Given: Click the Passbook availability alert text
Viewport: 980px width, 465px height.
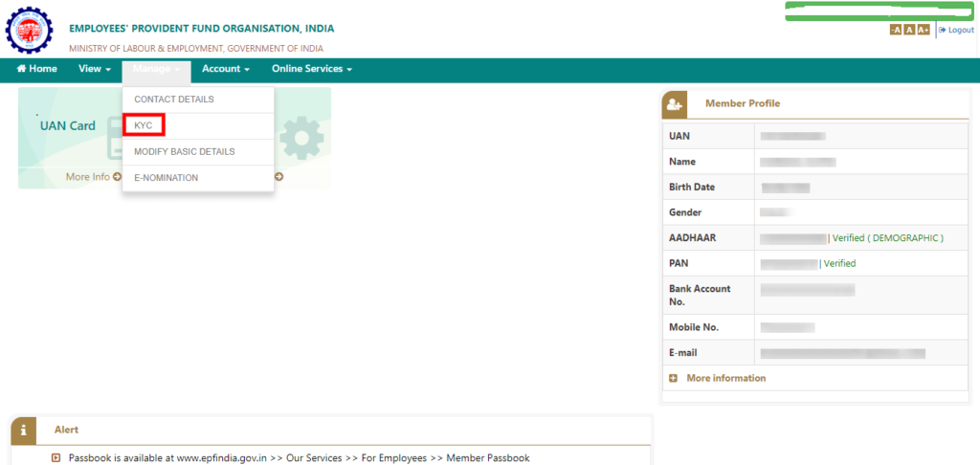Looking at the screenshot, I should (300, 458).
